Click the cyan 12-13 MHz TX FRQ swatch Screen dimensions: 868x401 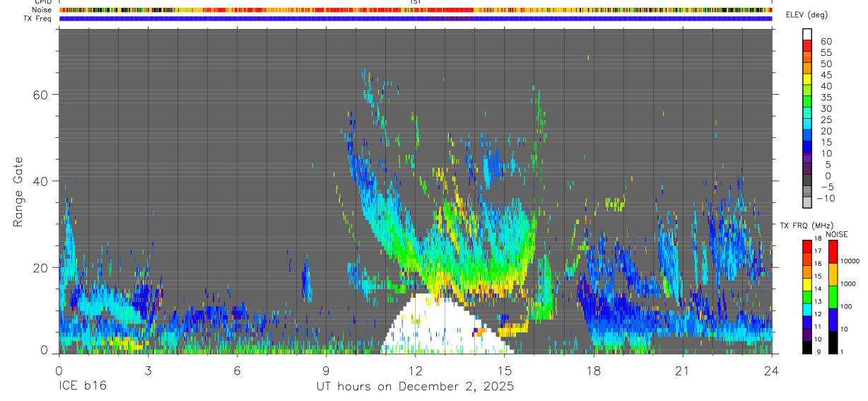click(807, 309)
